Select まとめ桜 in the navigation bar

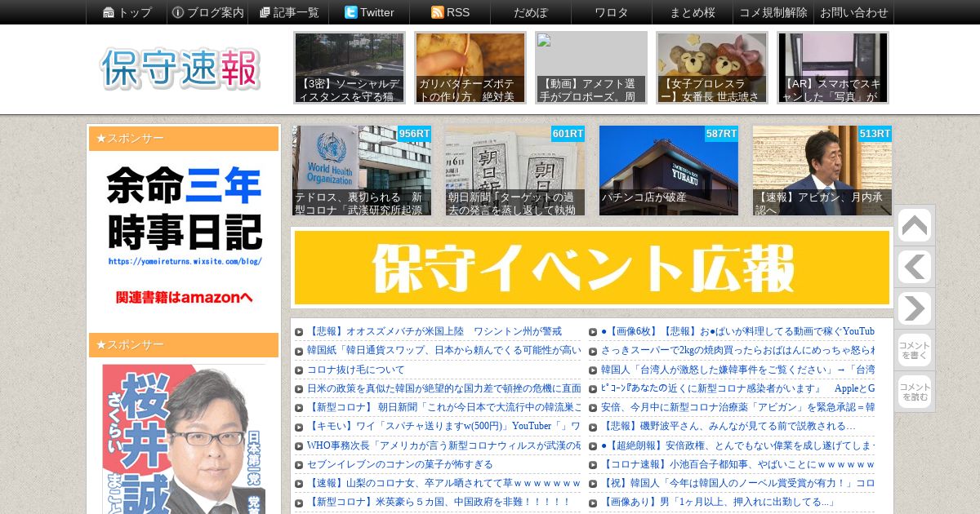[x=693, y=12]
